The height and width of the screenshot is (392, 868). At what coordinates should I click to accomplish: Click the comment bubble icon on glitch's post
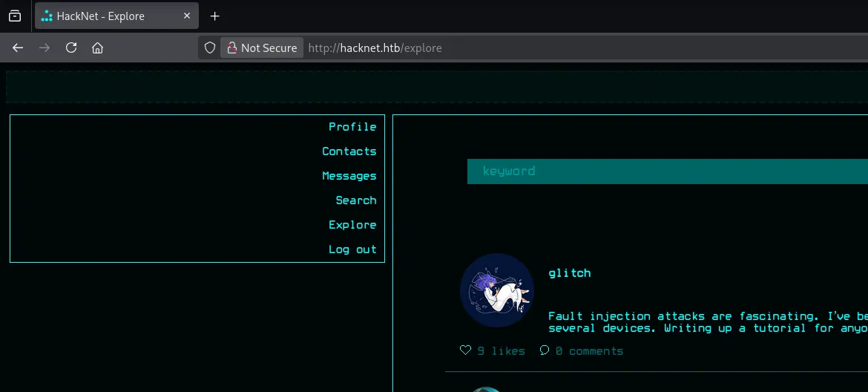[x=545, y=350]
